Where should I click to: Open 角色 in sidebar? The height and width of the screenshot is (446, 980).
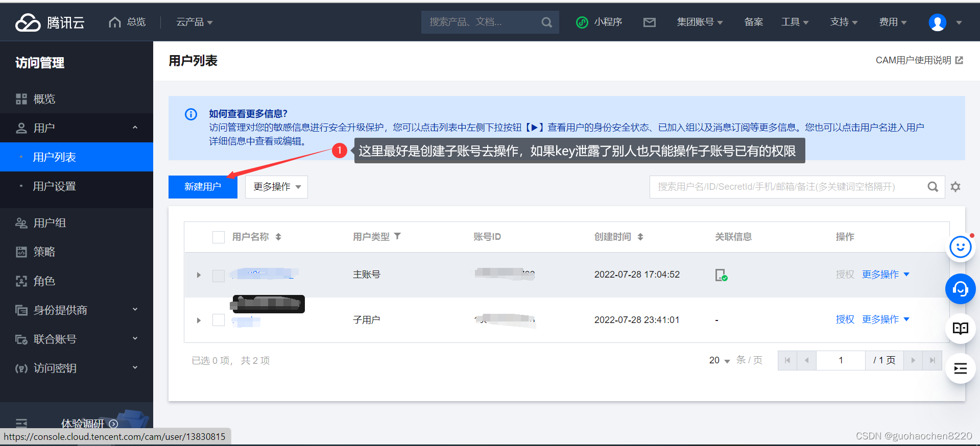click(77, 281)
